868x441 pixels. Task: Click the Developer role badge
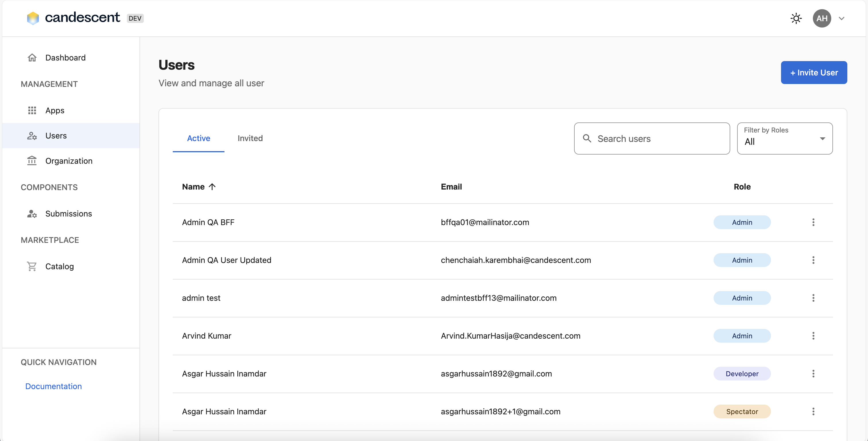[x=742, y=374]
